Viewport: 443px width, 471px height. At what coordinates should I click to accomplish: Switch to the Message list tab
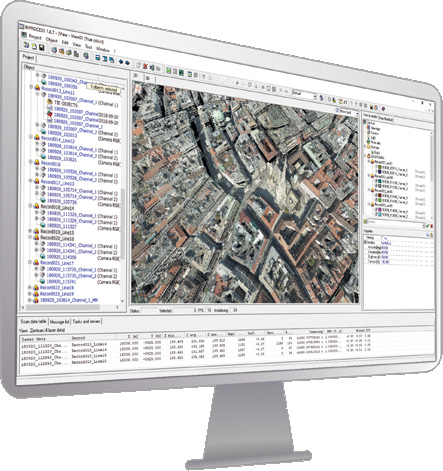click(60, 322)
